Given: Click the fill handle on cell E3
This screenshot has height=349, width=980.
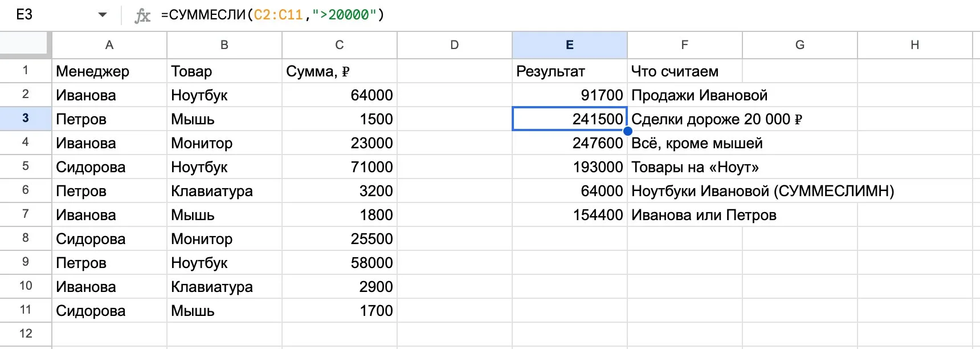Looking at the screenshot, I should point(628,131).
